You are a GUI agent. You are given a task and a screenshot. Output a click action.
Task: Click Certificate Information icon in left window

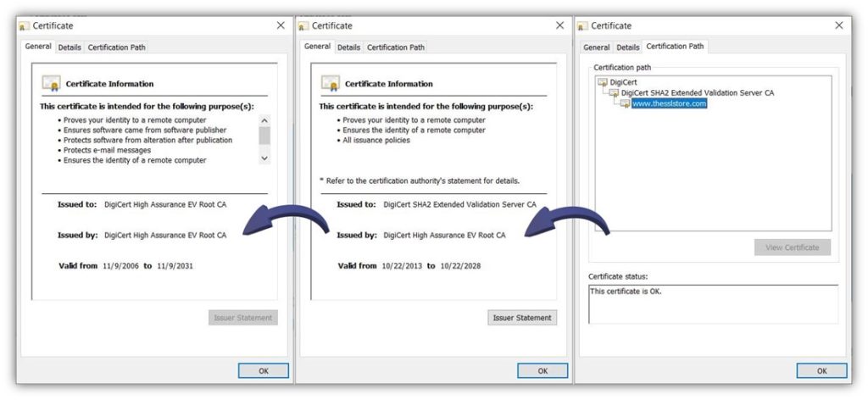(x=52, y=83)
